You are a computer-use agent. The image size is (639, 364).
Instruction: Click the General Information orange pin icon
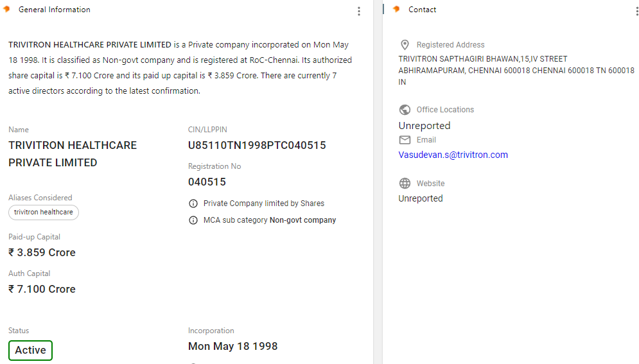[6, 9]
